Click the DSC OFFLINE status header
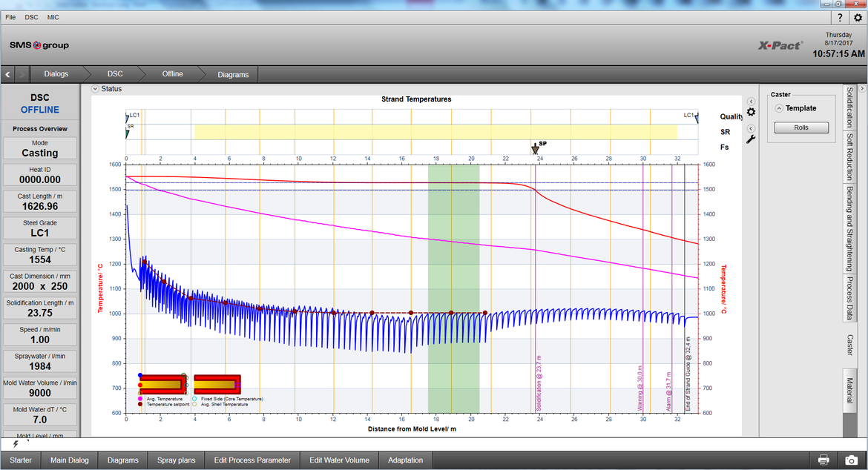Viewport: 868px width, 470px height. (x=40, y=103)
